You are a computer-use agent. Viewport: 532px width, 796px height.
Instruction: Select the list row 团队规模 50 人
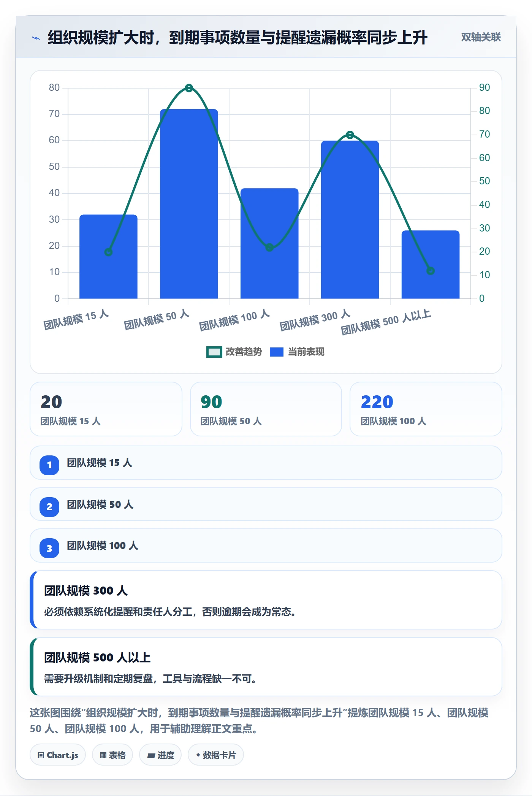point(266,504)
